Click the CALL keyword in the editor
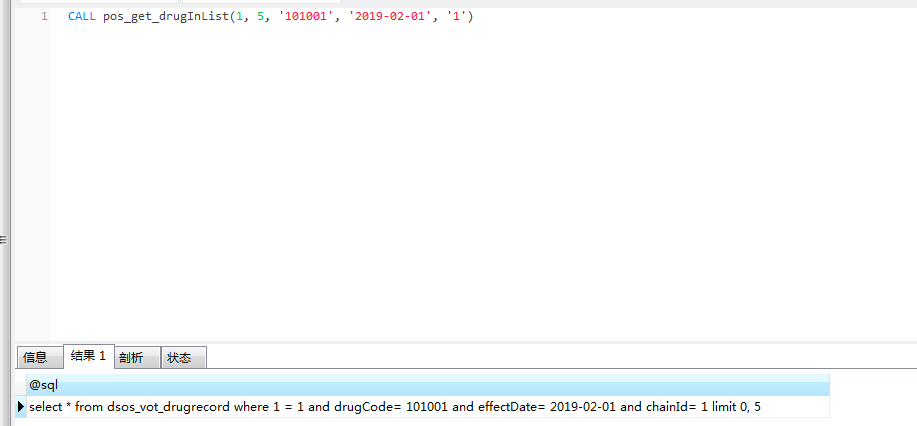 point(82,16)
